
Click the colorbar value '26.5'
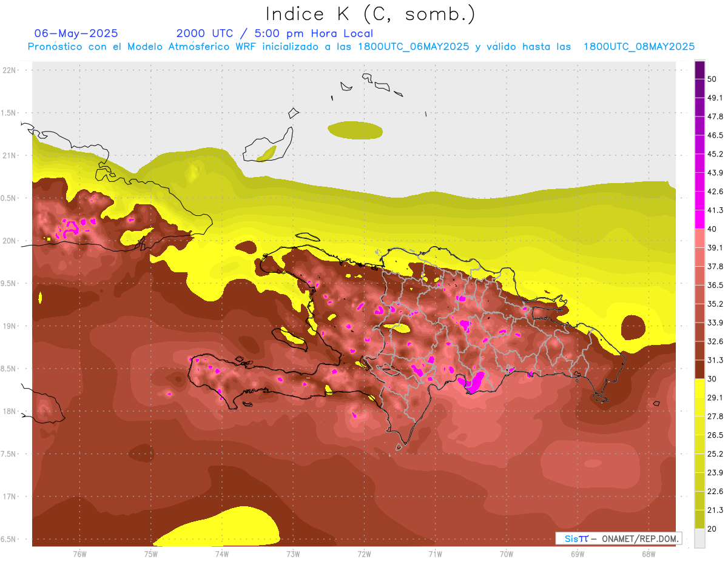715,435
